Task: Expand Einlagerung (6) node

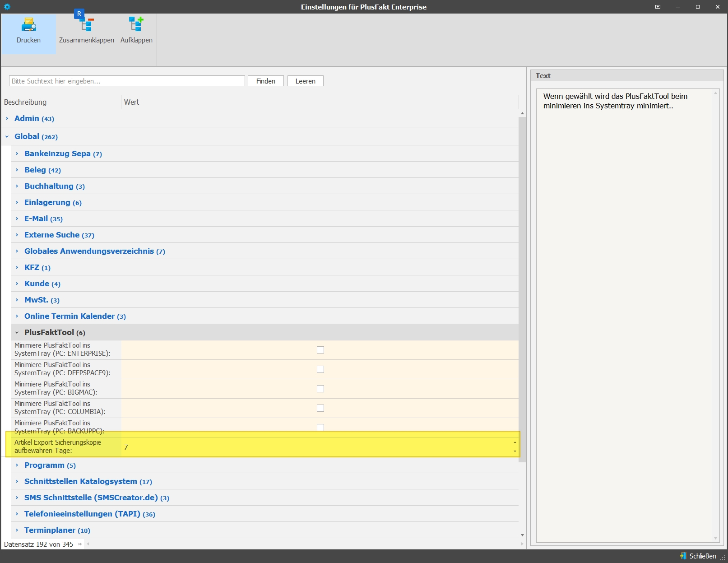Action: [x=17, y=202]
